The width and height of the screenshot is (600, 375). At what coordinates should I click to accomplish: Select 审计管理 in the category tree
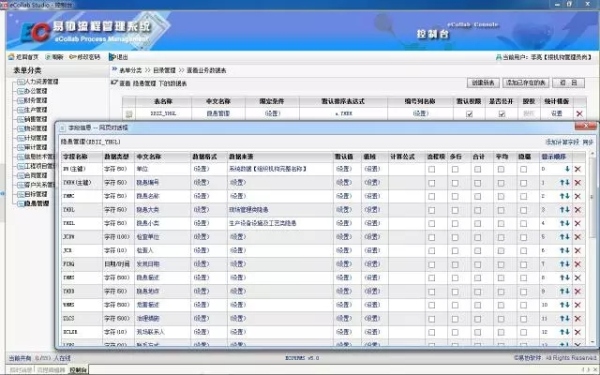click(36, 147)
